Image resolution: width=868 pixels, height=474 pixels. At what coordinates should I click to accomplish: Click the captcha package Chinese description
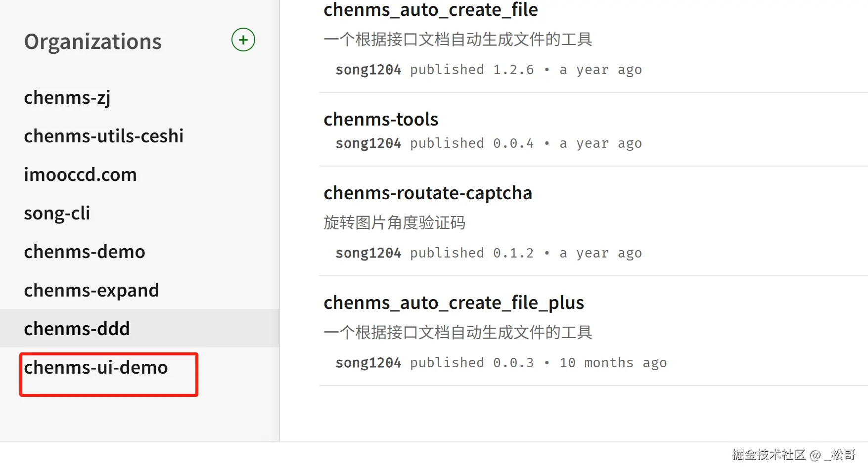point(394,223)
